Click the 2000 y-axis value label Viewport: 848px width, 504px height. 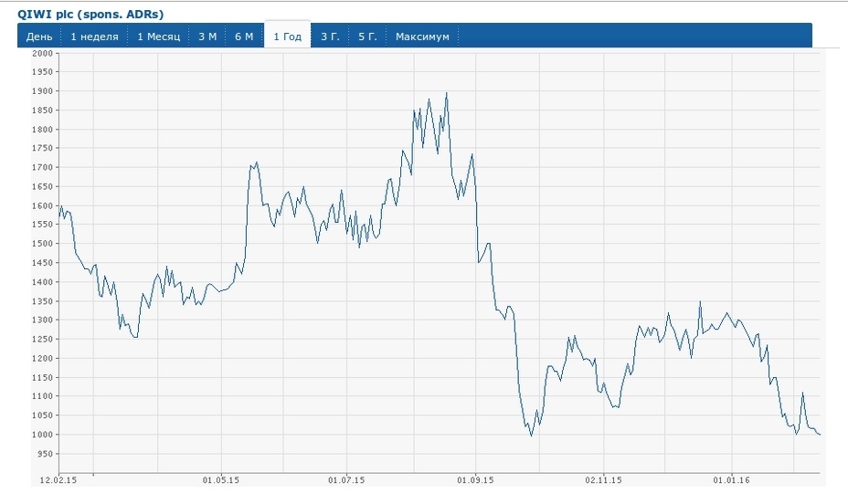(43, 53)
